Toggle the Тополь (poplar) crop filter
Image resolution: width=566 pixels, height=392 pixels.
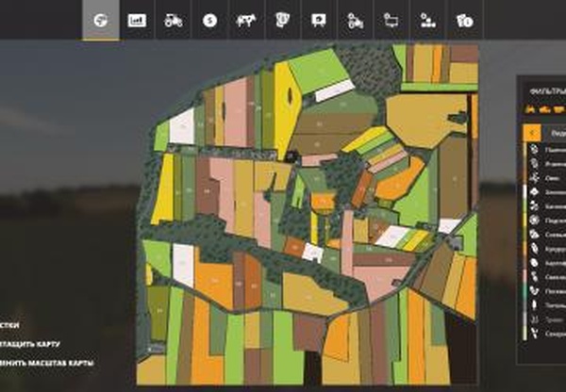(x=546, y=305)
